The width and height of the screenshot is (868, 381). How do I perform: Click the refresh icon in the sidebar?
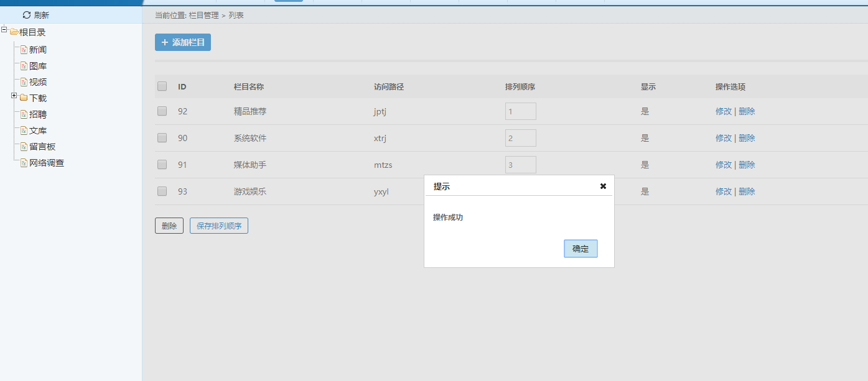(27, 15)
